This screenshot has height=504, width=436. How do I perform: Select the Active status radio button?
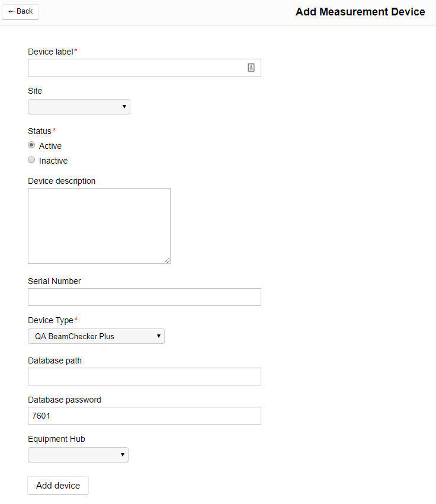coord(31,145)
